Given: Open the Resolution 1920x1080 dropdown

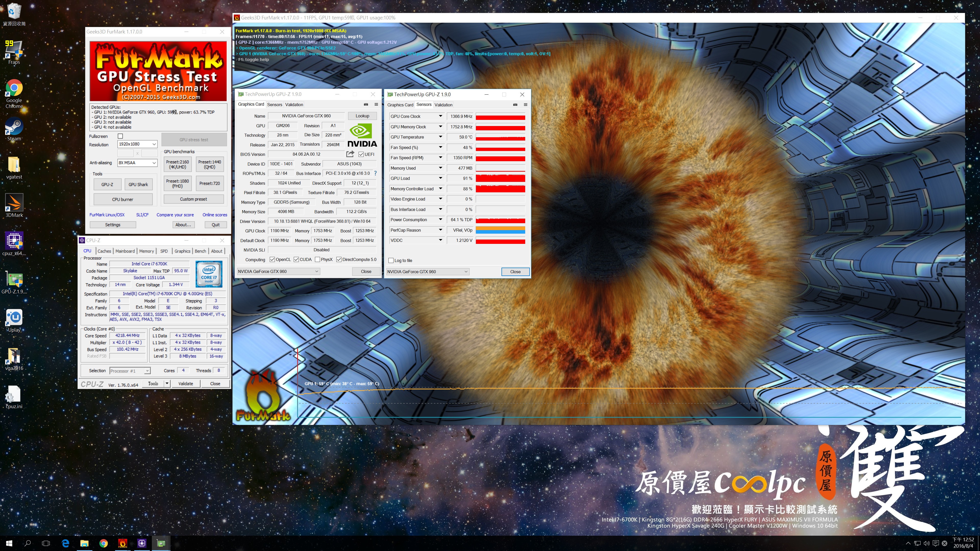Looking at the screenshot, I should pos(137,144).
